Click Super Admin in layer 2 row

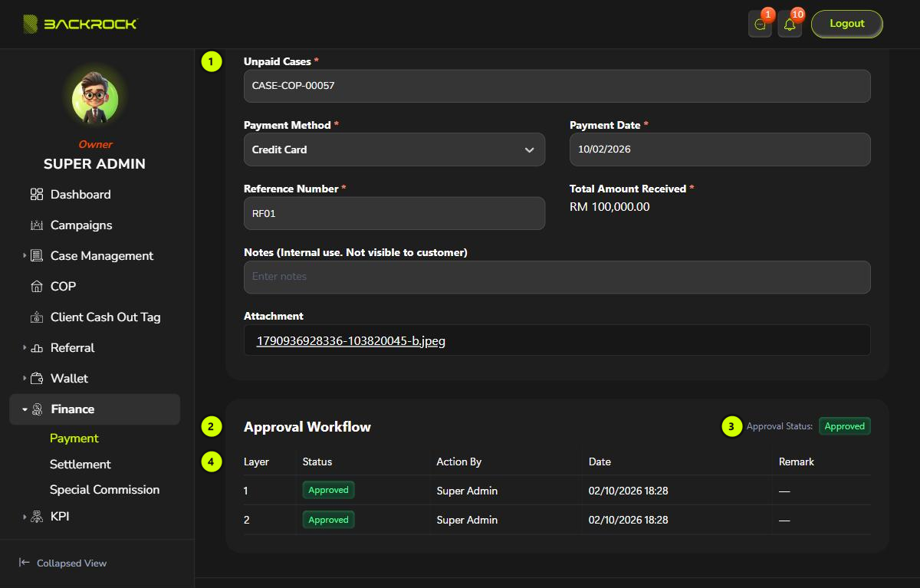tap(467, 520)
